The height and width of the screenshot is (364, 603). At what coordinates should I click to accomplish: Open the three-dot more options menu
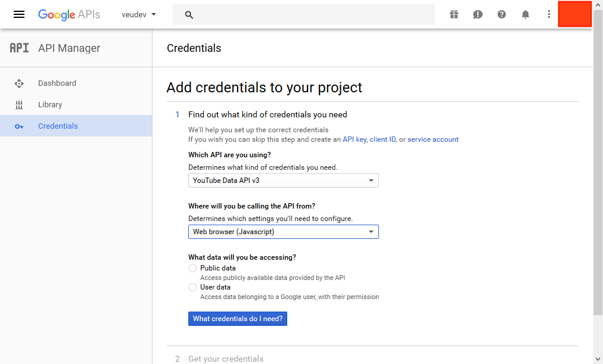point(549,14)
